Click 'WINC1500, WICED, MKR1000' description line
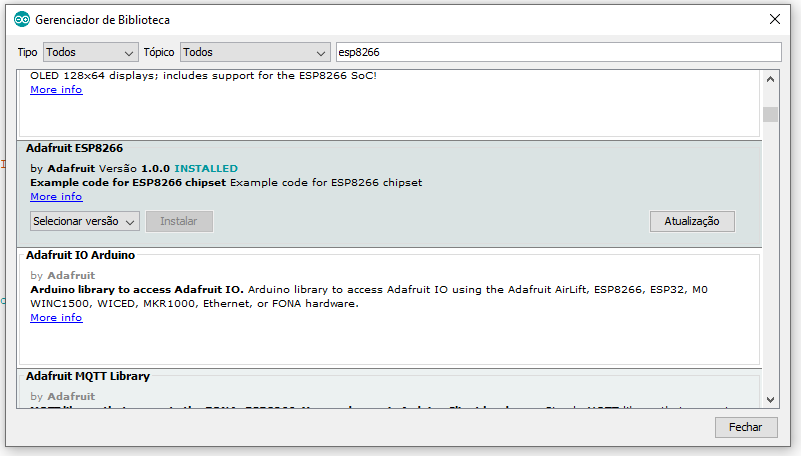801x456 pixels. pyautogui.click(x=194, y=304)
